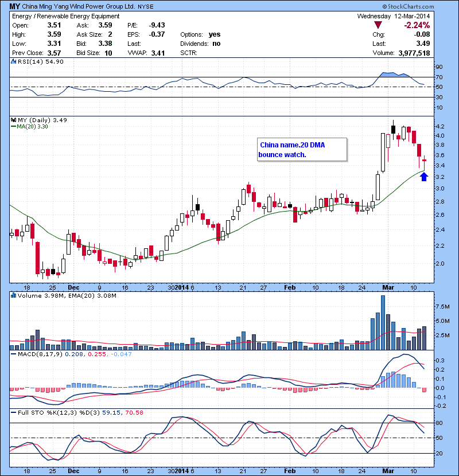
Task: Click the 80 level on stochastic scale
Action: (x=439, y=423)
